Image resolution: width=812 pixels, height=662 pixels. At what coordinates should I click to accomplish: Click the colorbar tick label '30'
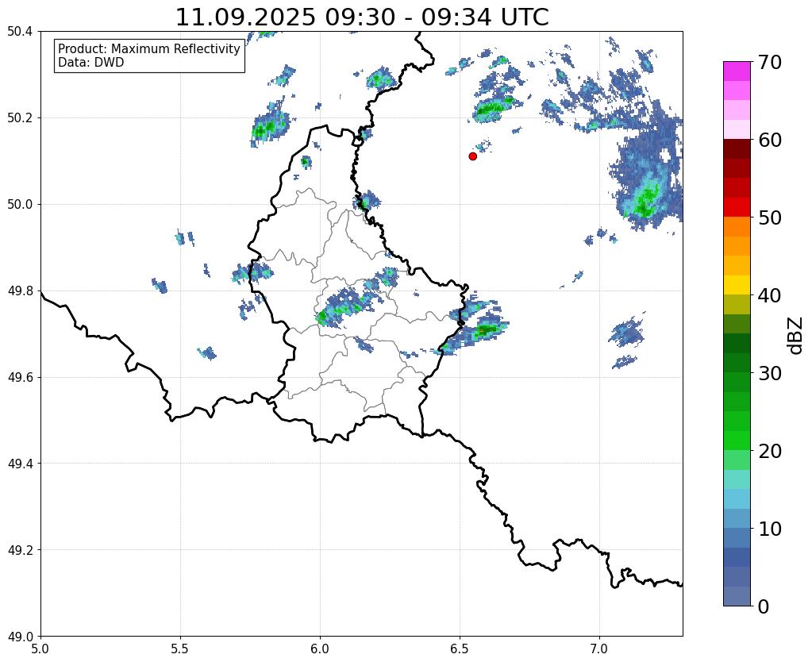click(770, 373)
